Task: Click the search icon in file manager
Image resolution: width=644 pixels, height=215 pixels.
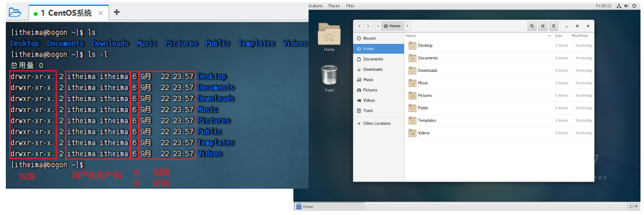Action: tap(532, 26)
